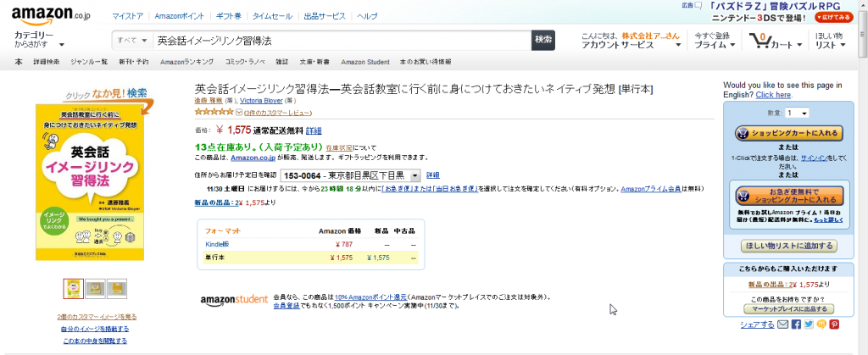
Task: Select the Kindle版 format row
Action: [x=310, y=244]
